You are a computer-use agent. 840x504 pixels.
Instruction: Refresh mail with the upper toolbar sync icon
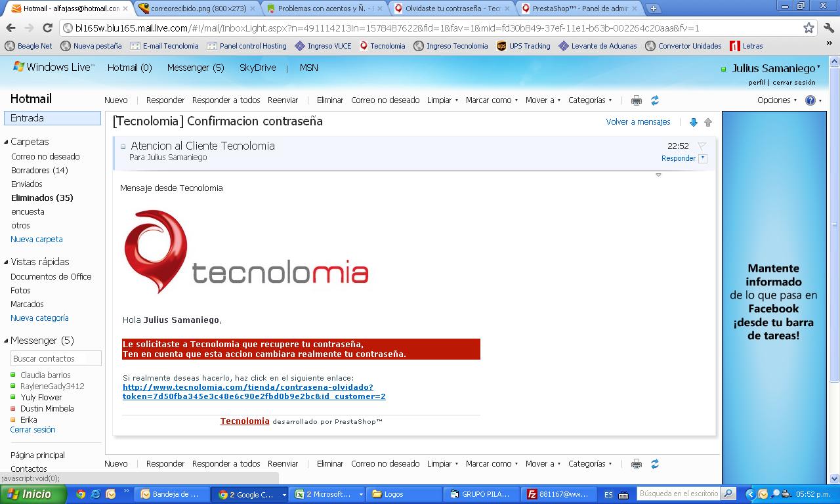pyautogui.click(x=654, y=100)
